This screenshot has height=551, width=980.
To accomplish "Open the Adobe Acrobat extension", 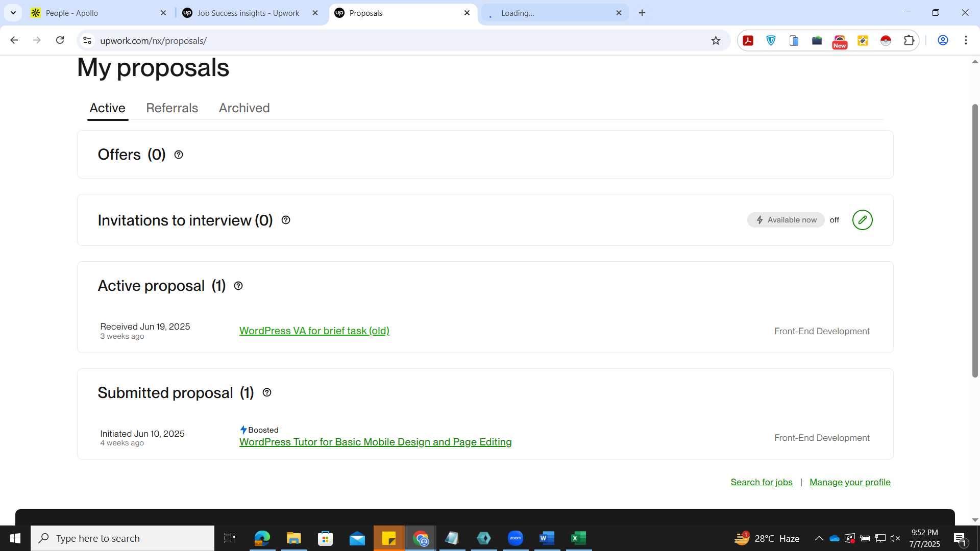I will tap(748, 41).
